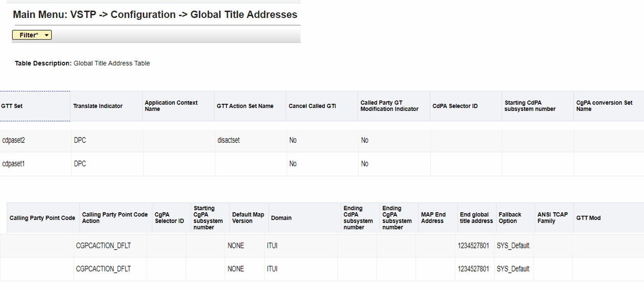
Task: Click CGPCACTION_DFLT in second lower row
Action: 103,269
